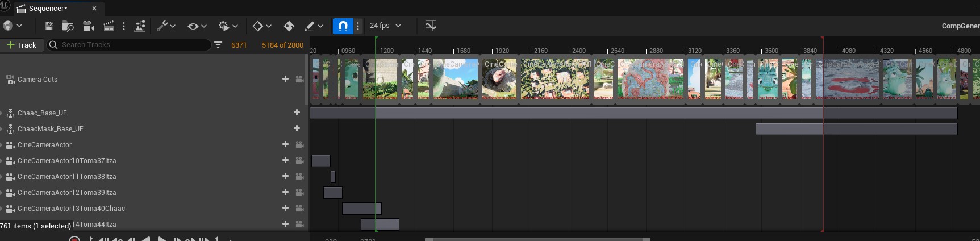Click the director/actor tools icon

click(139, 26)
